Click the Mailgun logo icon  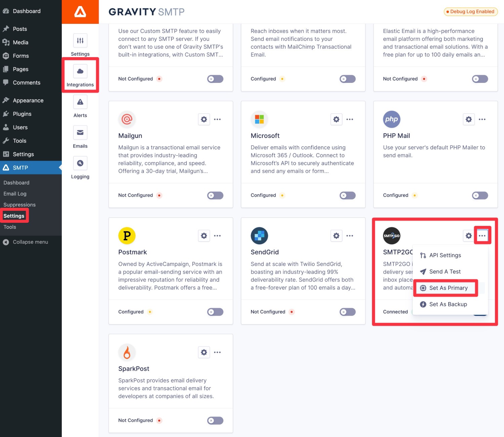127,119
